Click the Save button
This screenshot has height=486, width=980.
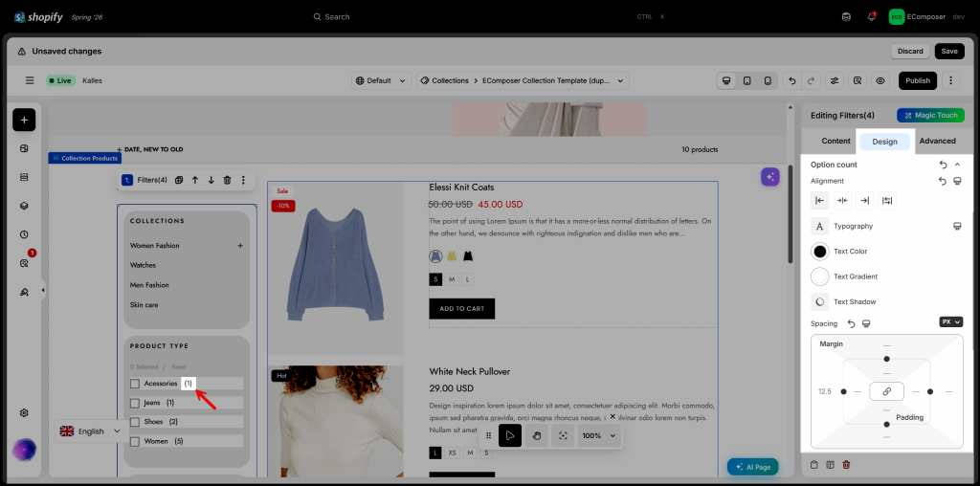pyautogui.click(x=948, y=52)
